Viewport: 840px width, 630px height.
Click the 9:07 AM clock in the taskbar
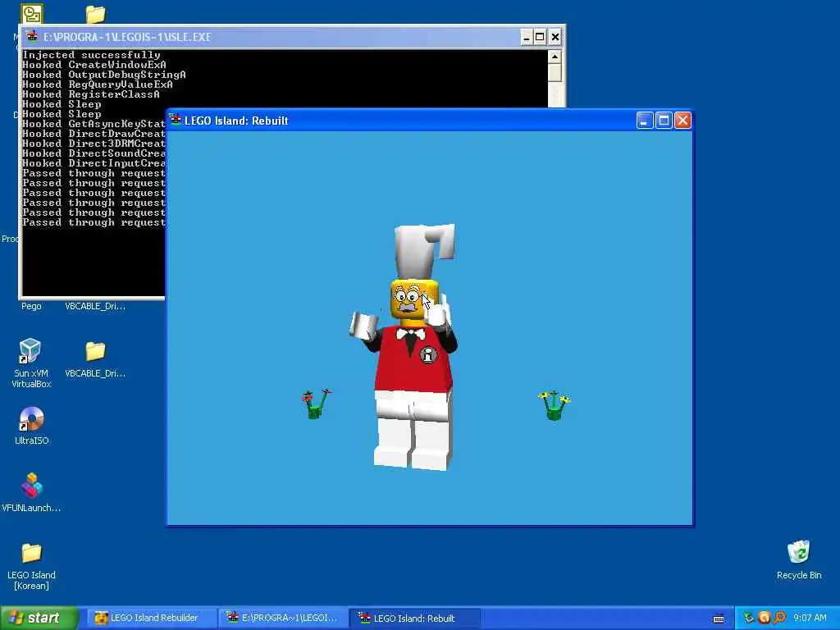[x=810, y=618]
